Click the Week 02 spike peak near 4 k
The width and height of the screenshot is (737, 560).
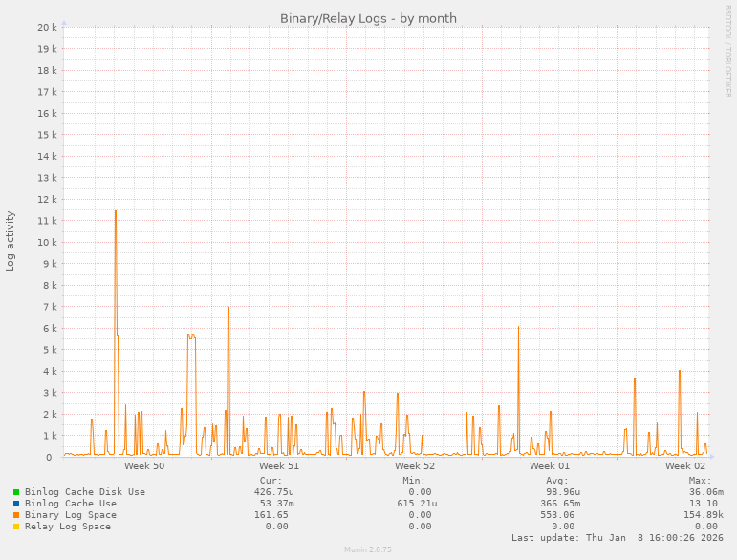click(680, 371)
